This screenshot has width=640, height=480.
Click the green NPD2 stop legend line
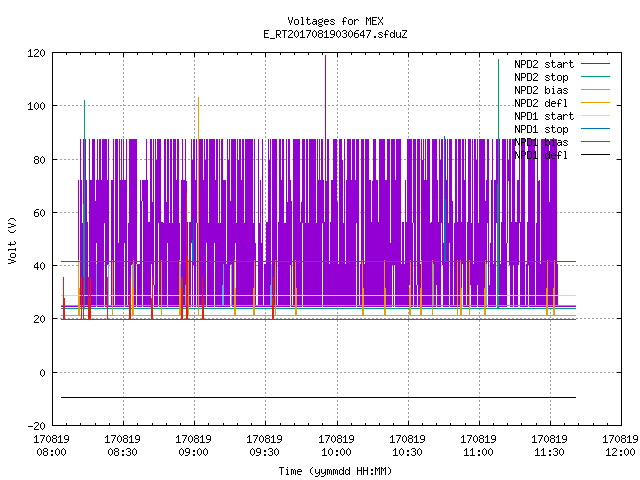click(596, 76)
